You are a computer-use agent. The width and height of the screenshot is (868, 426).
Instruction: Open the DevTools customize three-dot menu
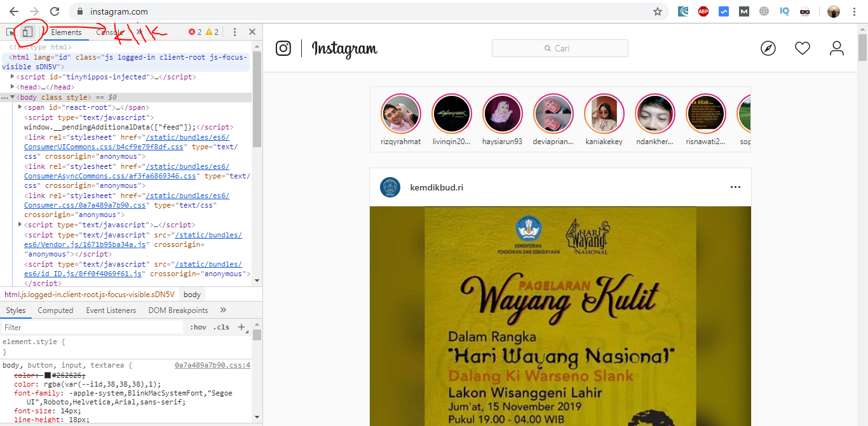(234, 32)
